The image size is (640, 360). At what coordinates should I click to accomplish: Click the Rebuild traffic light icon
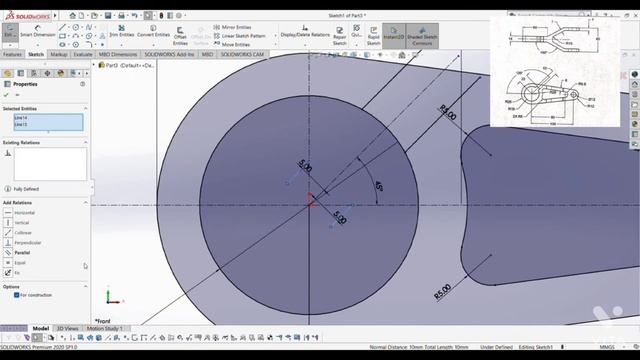(161, 16)
